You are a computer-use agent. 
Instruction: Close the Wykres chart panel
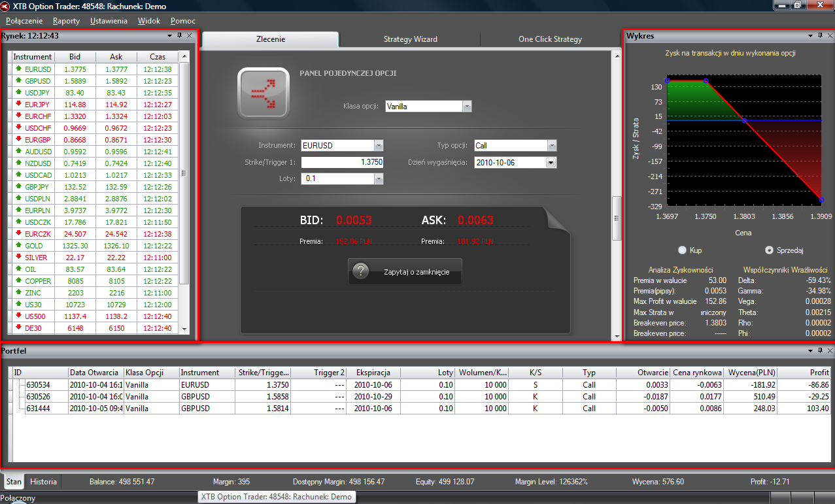[830, 35]
